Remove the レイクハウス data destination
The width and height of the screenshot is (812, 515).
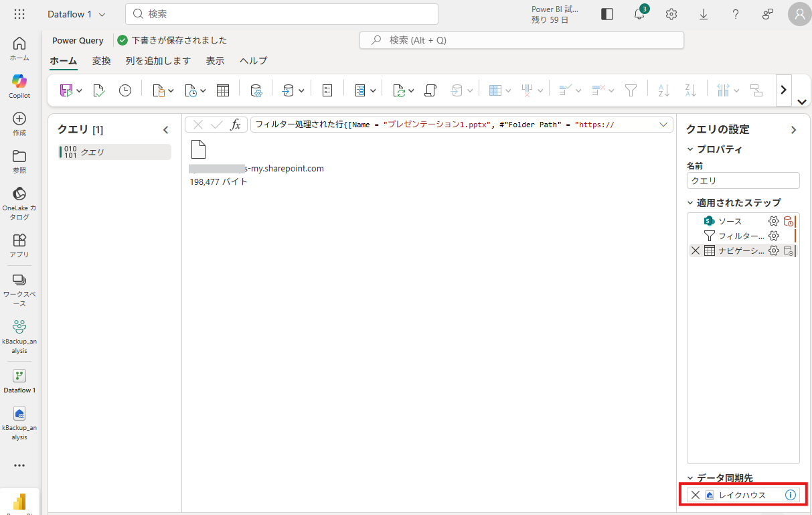696,495
